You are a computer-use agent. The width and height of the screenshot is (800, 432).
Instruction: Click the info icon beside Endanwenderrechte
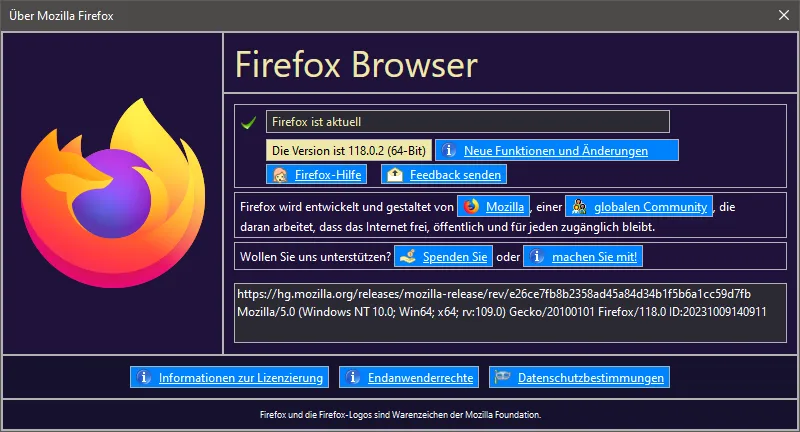point(353,377)
